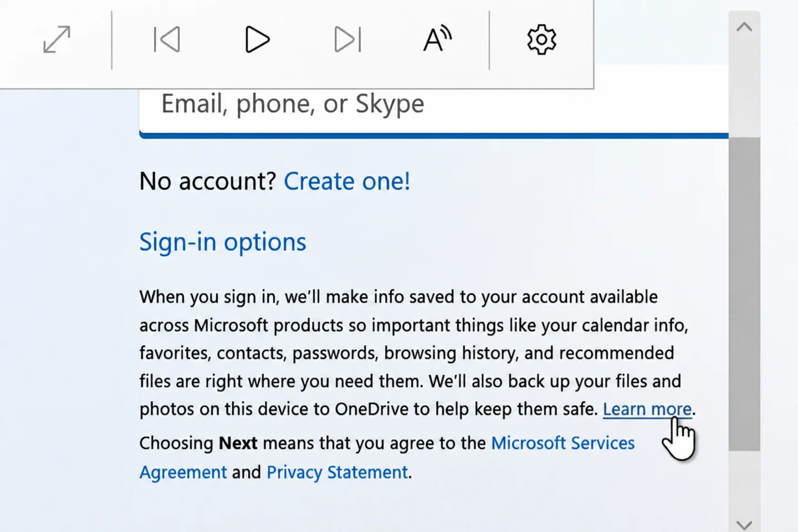Click the vertical scrollbar thumb

tap(744, 294)
